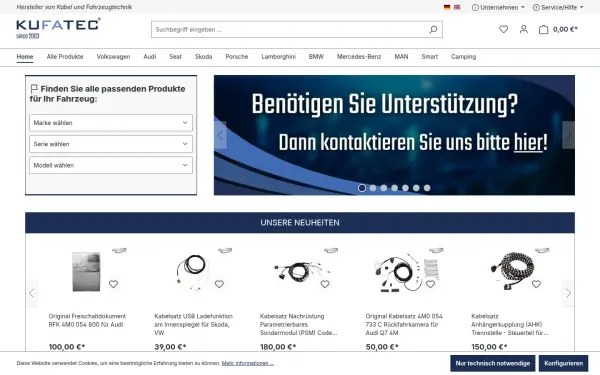
Task: Open Original Freischaltdokument RFK product title
Action: (87, 320)
